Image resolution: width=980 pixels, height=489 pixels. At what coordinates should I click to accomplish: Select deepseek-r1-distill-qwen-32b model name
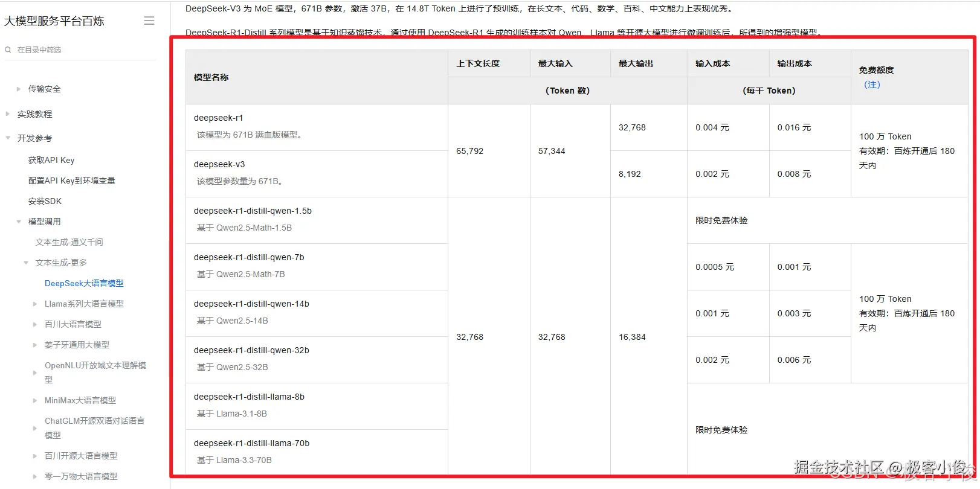click(251, 350)
